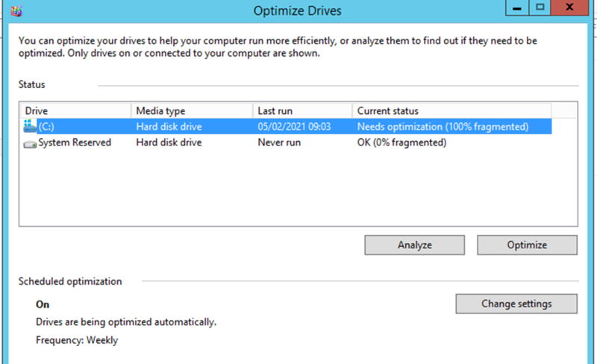Screen dimensions: 597x364
Task: Click the 'Needs optimization (100% fragmented)' status
Action: [x=443, y=126]
